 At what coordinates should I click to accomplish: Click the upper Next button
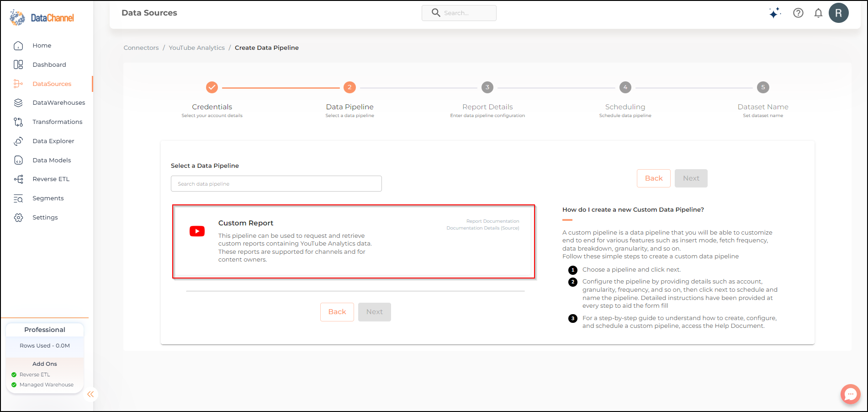(x=691, y=178)
